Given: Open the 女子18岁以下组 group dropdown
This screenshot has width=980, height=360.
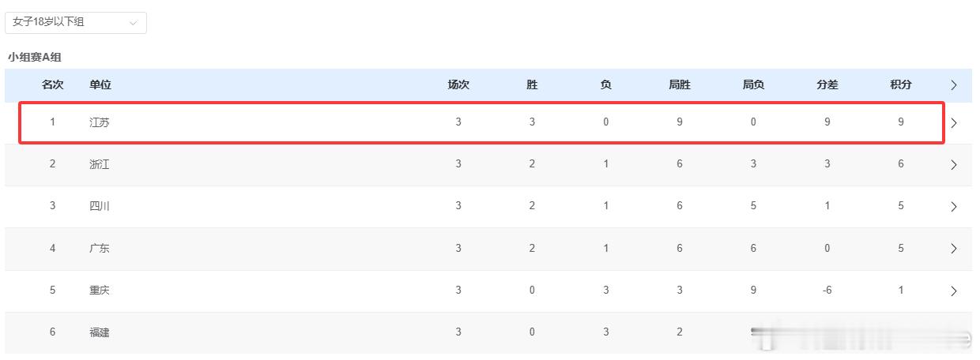Looking at the screenshot, I should tap(76, 22).
